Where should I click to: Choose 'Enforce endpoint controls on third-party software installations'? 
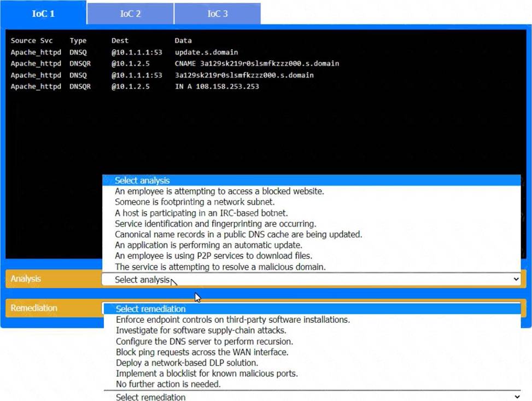click(x=233, y=319)
